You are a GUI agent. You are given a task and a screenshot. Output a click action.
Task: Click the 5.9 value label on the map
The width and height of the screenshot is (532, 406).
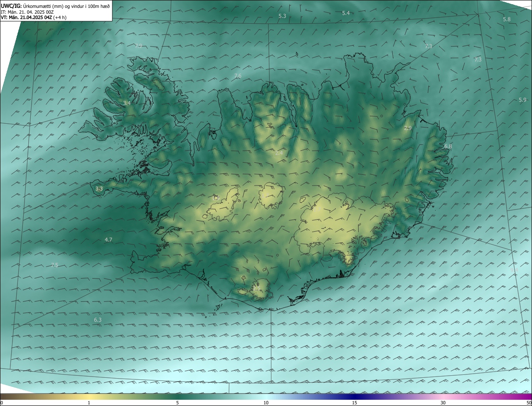click(x=522, y=100)
